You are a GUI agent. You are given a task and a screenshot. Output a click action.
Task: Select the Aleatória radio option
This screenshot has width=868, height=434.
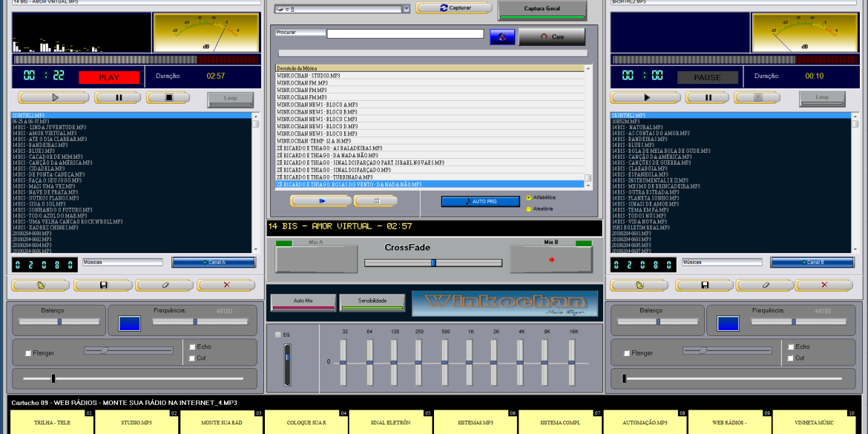528,209
